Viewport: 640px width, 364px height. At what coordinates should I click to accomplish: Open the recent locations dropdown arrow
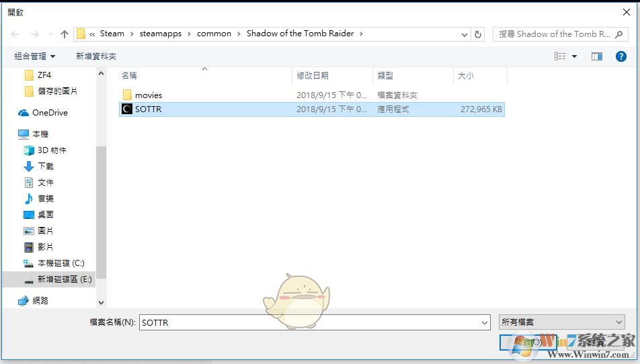50,34
